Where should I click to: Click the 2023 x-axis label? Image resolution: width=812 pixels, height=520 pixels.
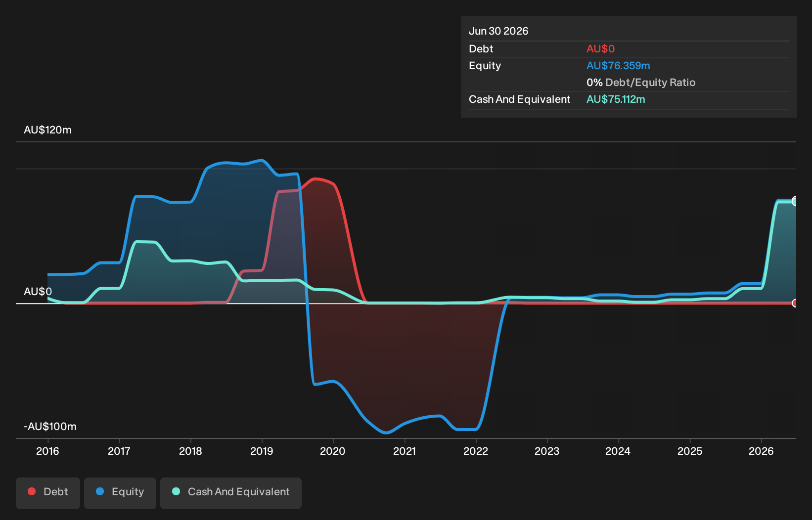click(x=547, y=451)
